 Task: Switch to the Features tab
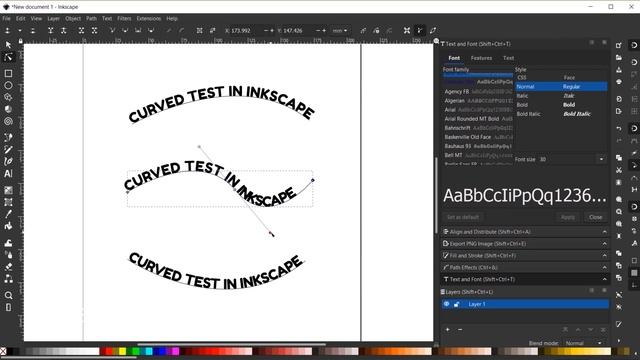coord(481,58)
